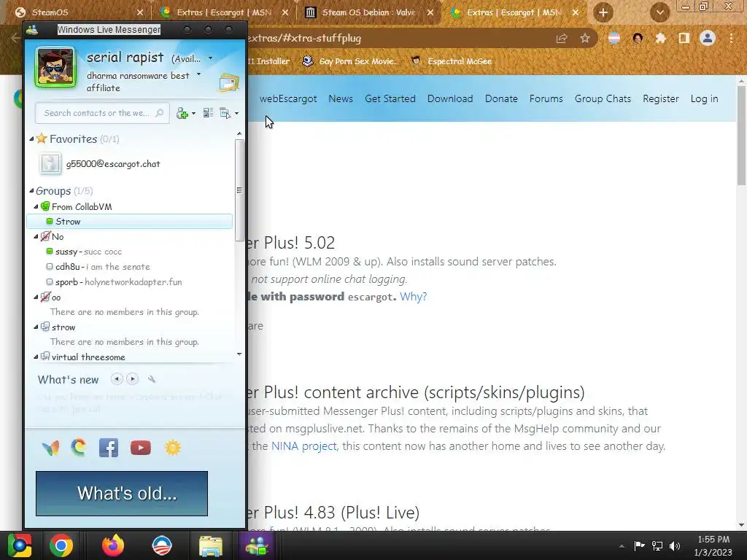Screen dimensions: 747x560
Task: Open a new Chrome tab
Action: tap(603, 12)
